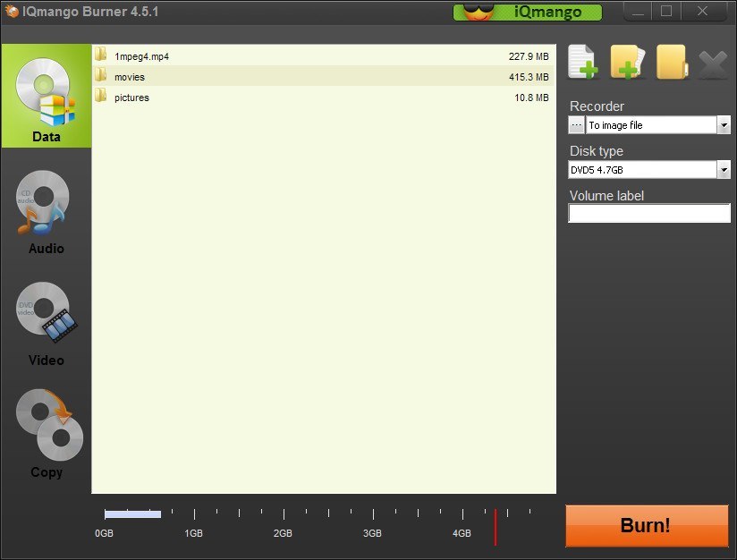Minimize the IQmango Burner window
The height and width of the screenshot is (560, 737).
(638, 12)
